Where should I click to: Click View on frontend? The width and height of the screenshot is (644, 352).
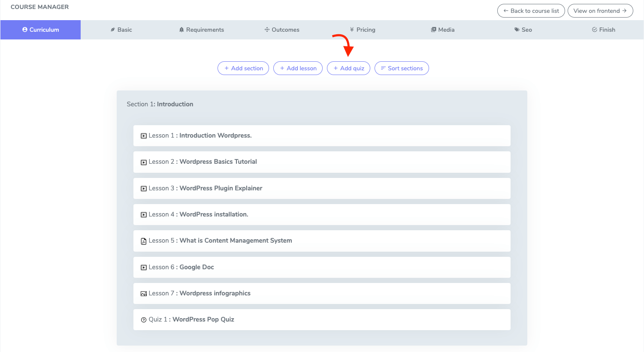tap(600, 11)
